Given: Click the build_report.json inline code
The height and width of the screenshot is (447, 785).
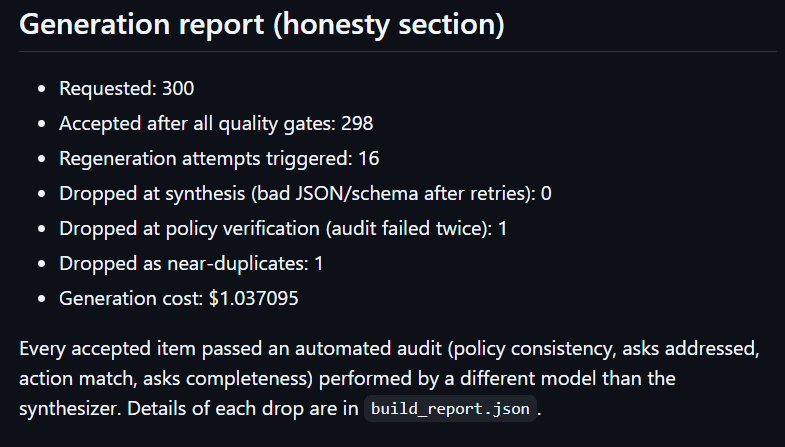Looking at the screenshot, I should pyautogui.click(x=450, y=408).
